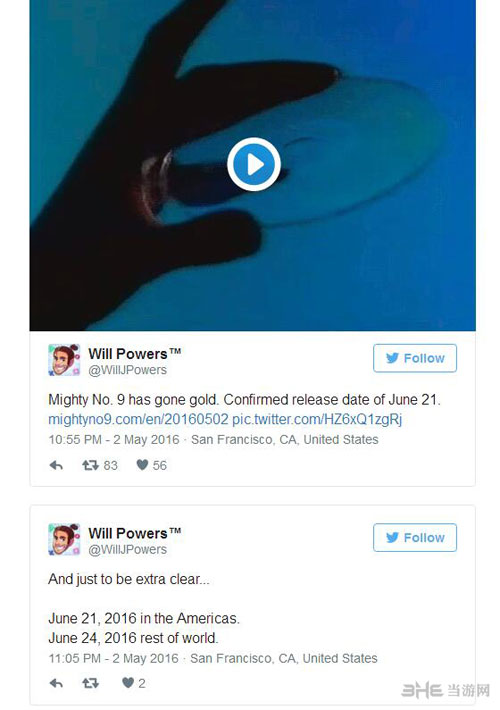
Task: Open the San Francisco location on the second tweet
Action: coord(284,658)
